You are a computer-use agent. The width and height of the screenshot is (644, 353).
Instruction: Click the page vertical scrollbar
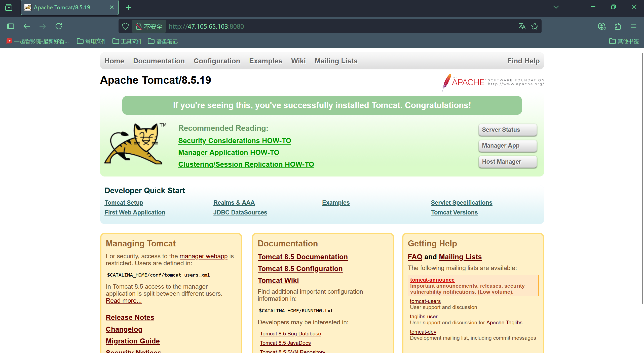click(642, 178)
